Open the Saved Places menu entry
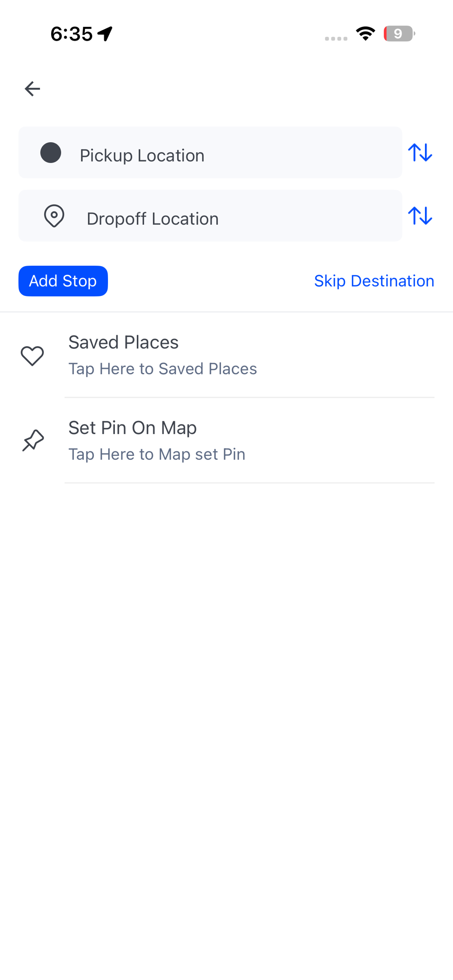This screenshot has height=980, width=453. (226, 355)
